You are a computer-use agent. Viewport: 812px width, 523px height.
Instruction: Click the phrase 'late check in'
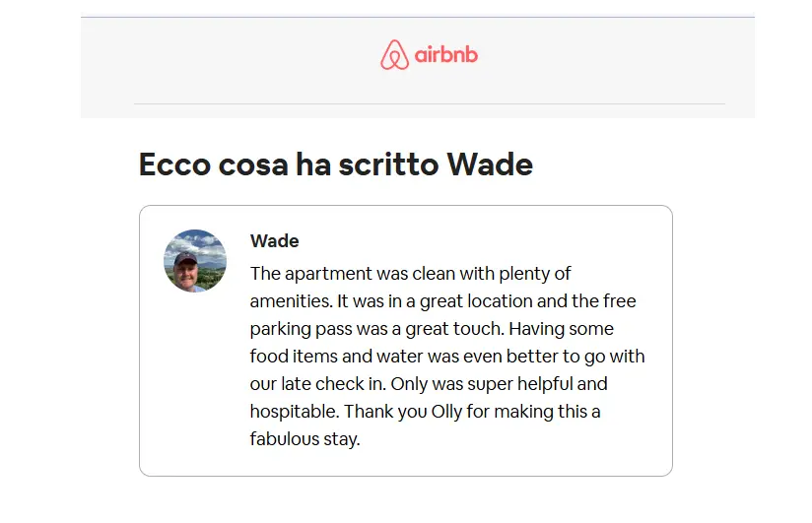(x=332, y=384)
